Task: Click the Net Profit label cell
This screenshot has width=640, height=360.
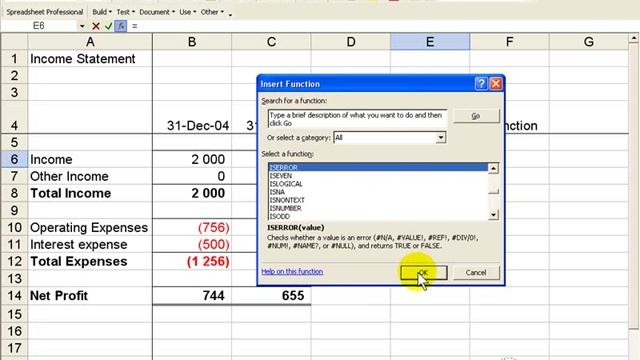Action: click(x=90, y=296)
